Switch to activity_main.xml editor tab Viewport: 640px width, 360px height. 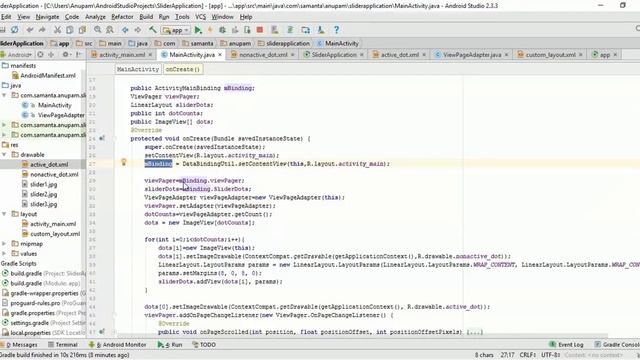pyautogui.click(x=122, y=55)
